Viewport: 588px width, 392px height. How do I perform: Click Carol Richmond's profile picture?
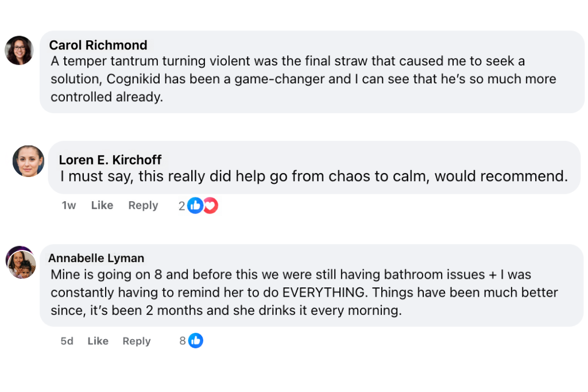pyautogui.click(x=19, y=50)
